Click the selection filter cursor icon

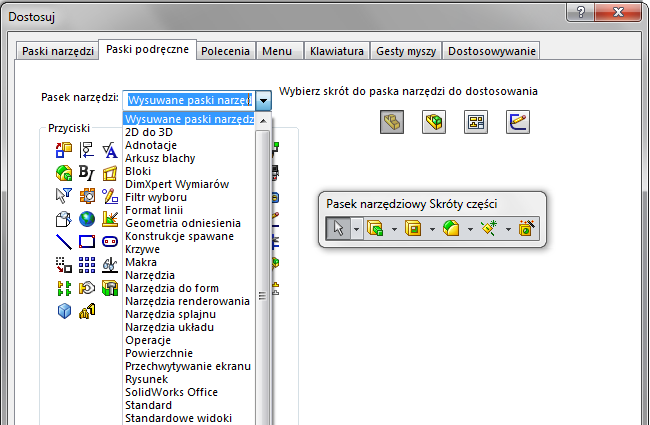click(64, 195)
